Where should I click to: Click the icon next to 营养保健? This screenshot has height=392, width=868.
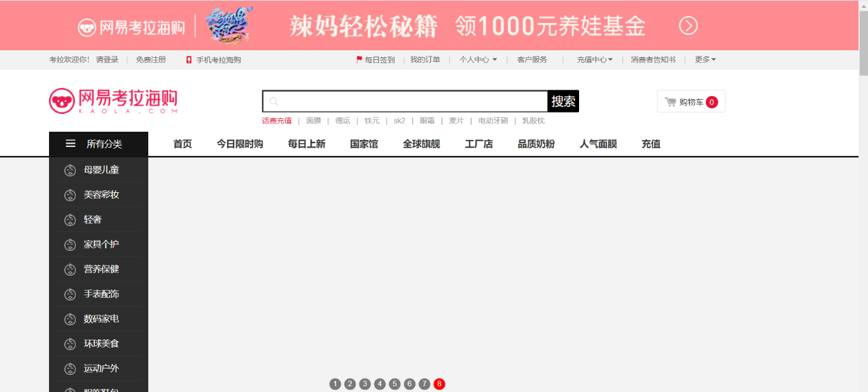coord(70,269)
